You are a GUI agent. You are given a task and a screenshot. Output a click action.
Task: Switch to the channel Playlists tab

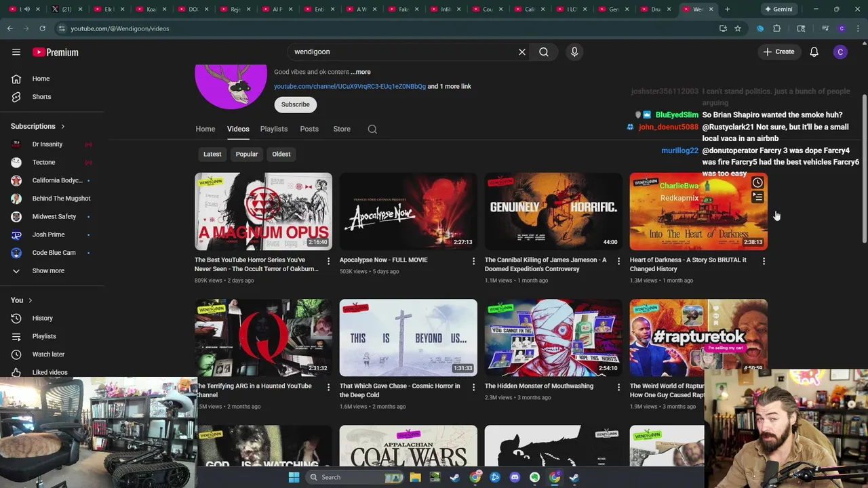[x=274, y=129]
